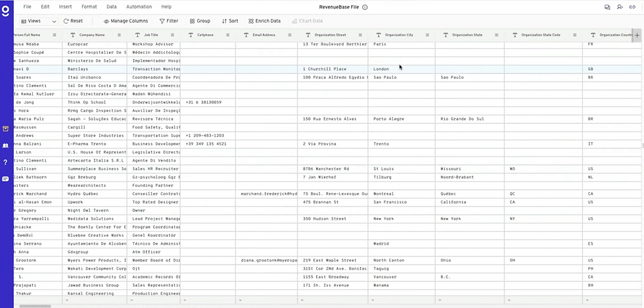Click the text type icon of Organization City
This screenshot has width=644, height=308.
click(379, 35)
